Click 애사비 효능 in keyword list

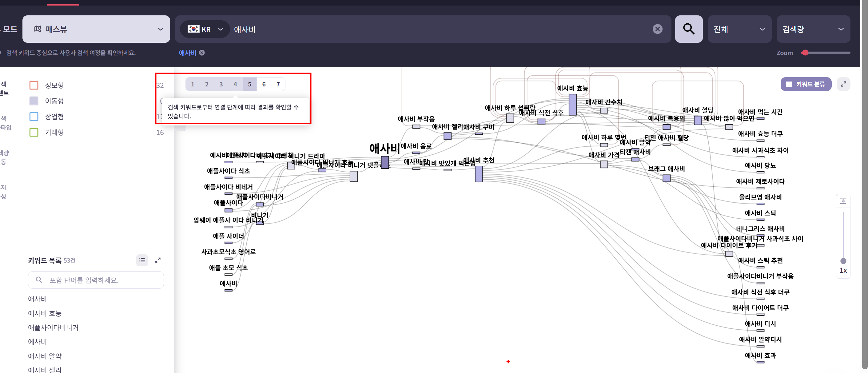45,313
